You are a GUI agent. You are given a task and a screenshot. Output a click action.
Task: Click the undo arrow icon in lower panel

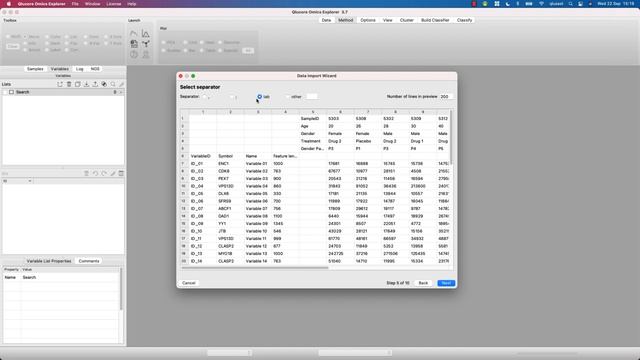click(x=95, y=173)
